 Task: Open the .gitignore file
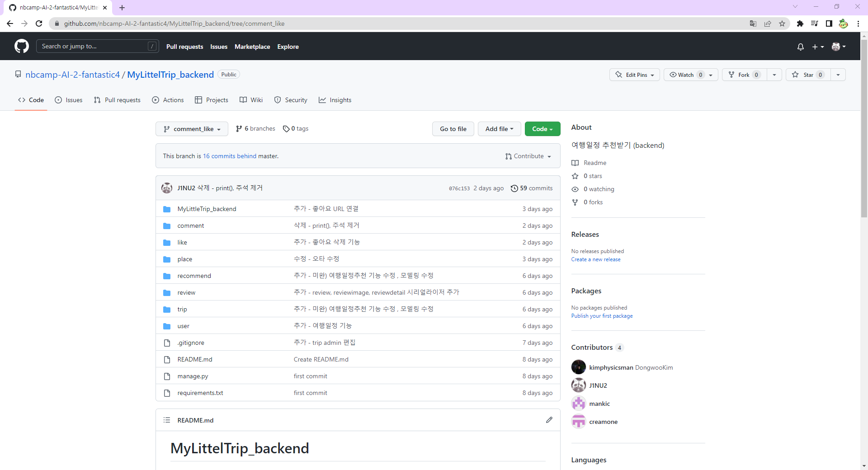(x=191, y=343)
